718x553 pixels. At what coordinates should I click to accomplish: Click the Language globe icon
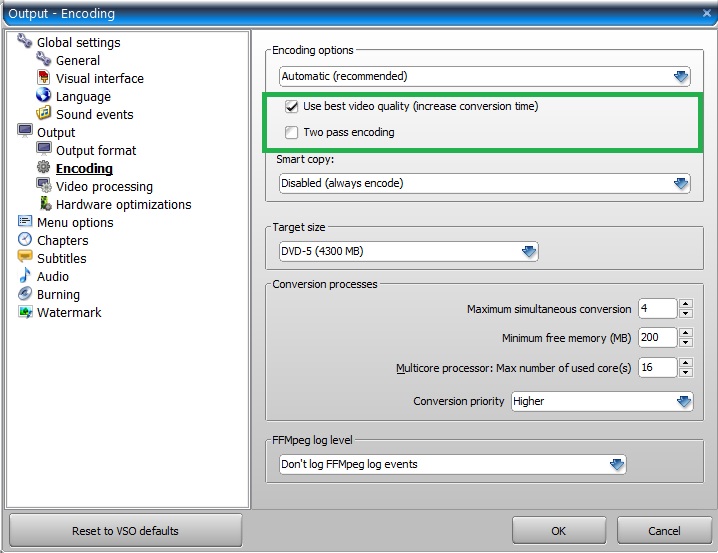click(44, 95)
